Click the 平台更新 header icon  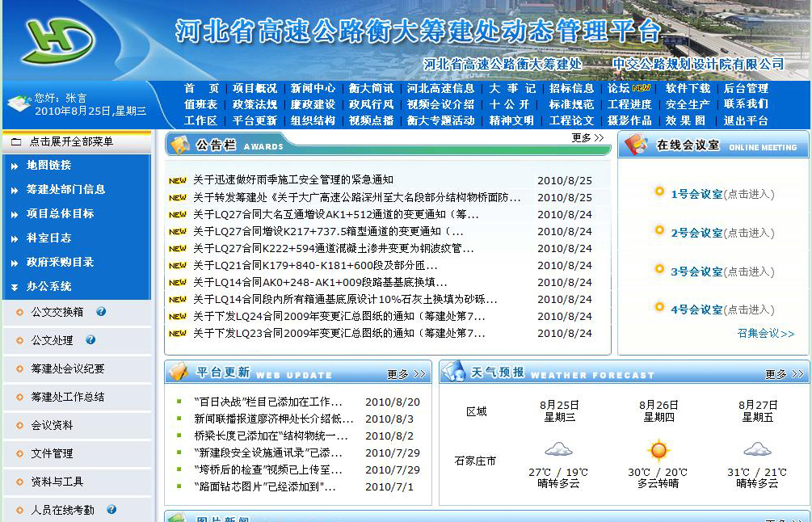[x=179, y=373]
